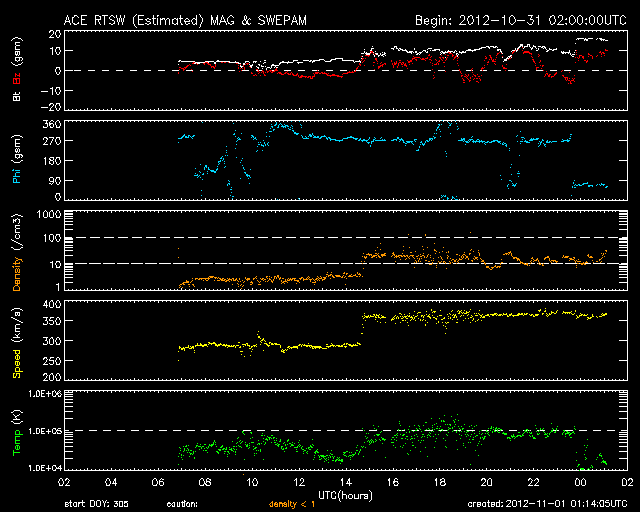Click the 00 hour tick on x-axis
Viewport: 640px width, 512px height.
click(578, 480)
